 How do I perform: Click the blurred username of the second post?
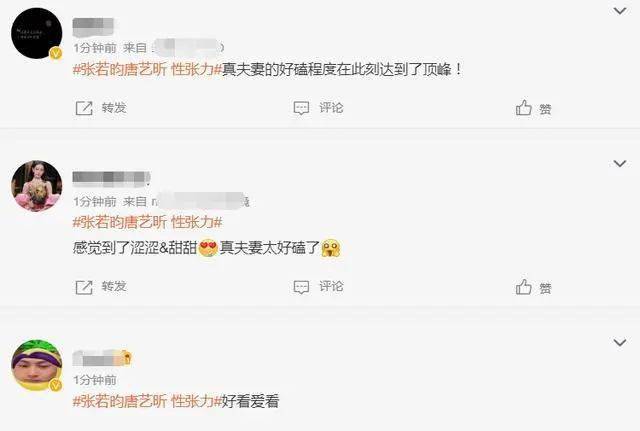click(111, 178)
